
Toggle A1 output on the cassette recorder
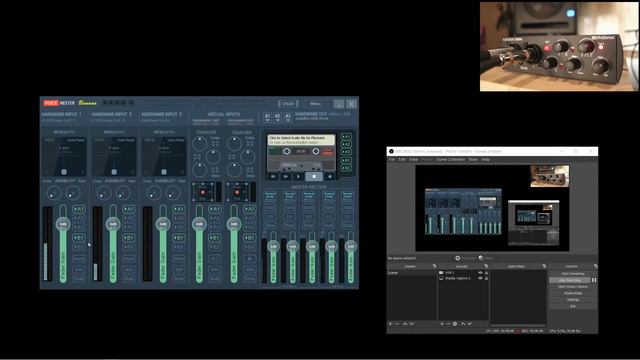click(x=346, y=137)
